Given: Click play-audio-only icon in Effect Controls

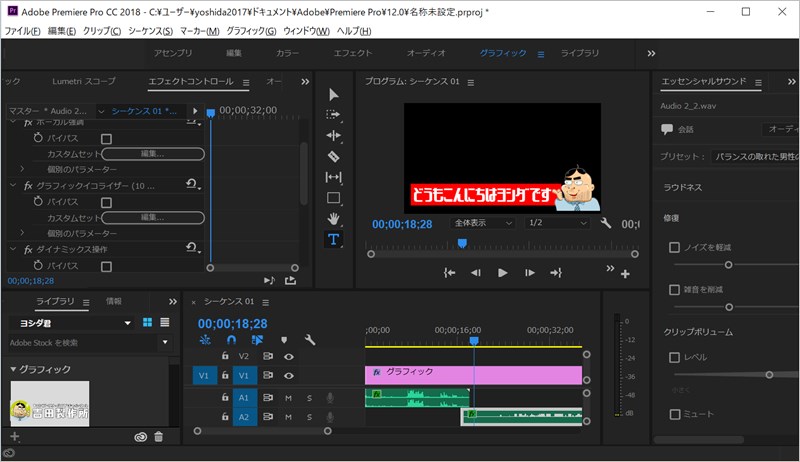Looking at the screenshot, I should click(x=269, y=280).
